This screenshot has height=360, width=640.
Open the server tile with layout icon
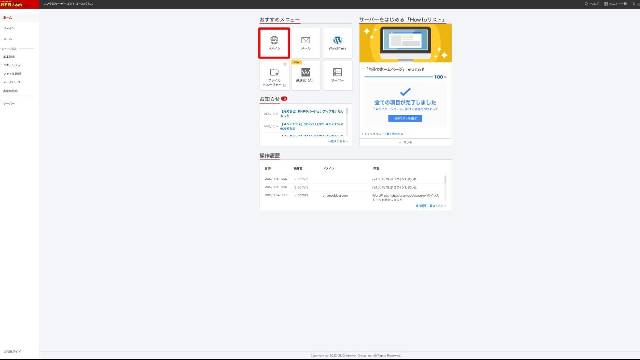coord(337,76)
